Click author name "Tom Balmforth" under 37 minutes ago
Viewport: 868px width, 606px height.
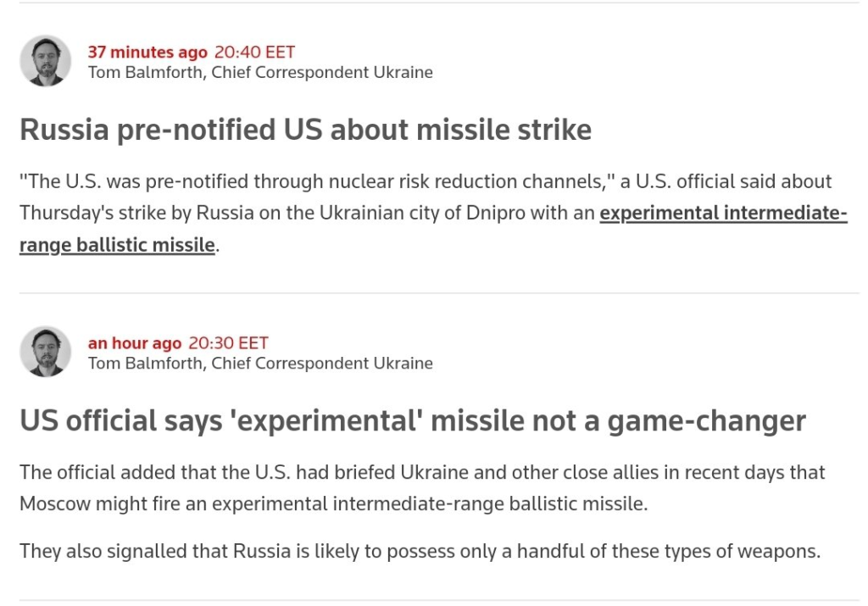[x=145, y=73]
